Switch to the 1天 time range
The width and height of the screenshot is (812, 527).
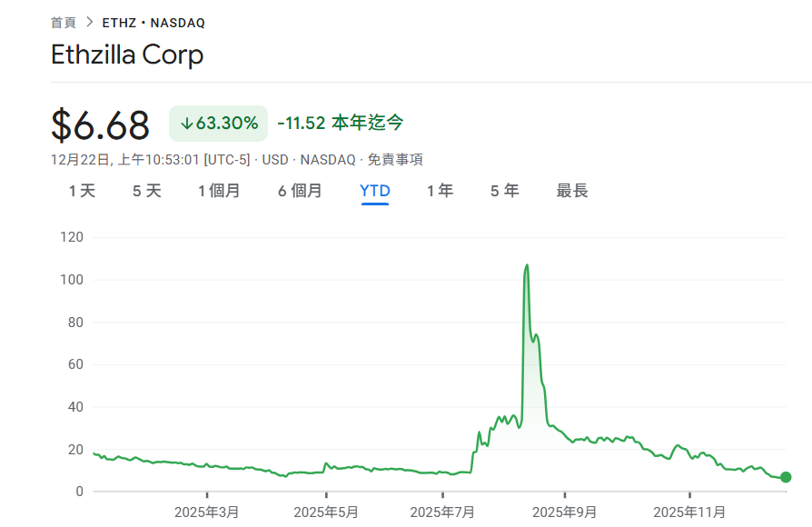tap(80, 191)
